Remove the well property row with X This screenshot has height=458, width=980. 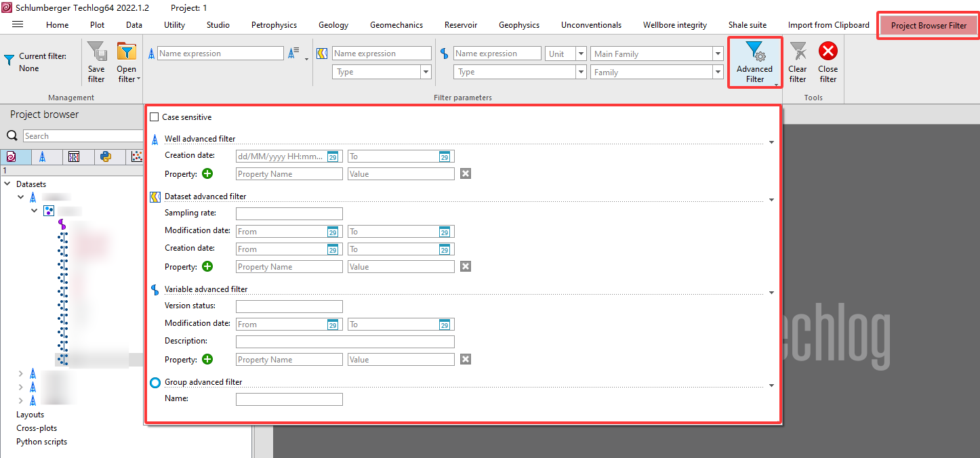point(466,174)
